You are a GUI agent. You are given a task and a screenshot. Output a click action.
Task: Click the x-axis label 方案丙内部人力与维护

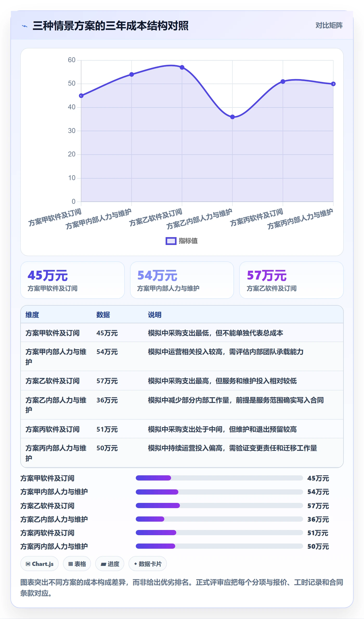[x=300, y=219]
